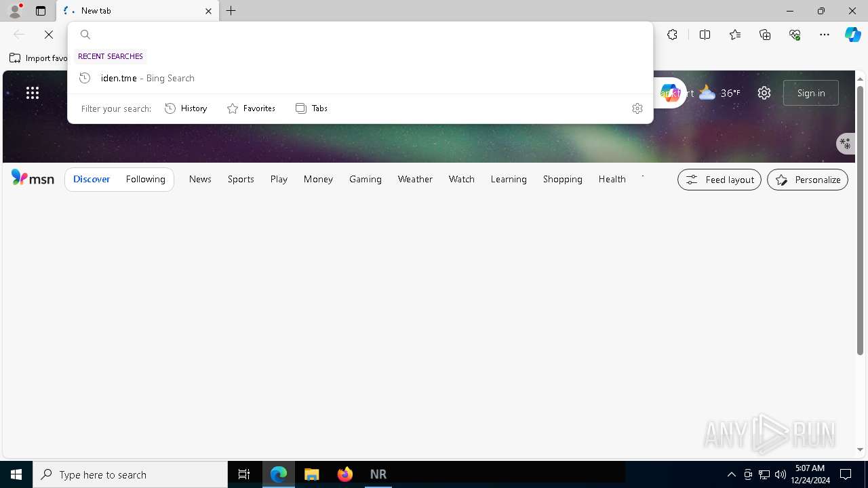Click the background image sparkle icon
868x488 pixels.
click(x=845, y=143)
